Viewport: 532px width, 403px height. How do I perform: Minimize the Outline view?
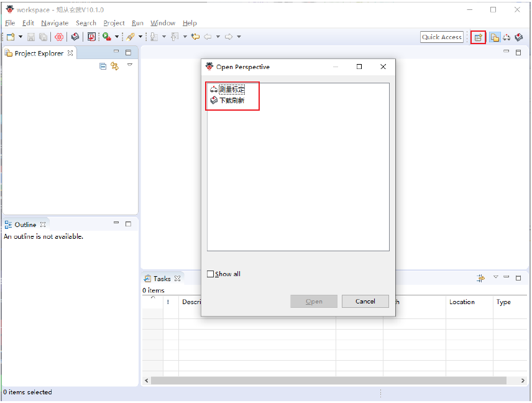pos(116,223)
